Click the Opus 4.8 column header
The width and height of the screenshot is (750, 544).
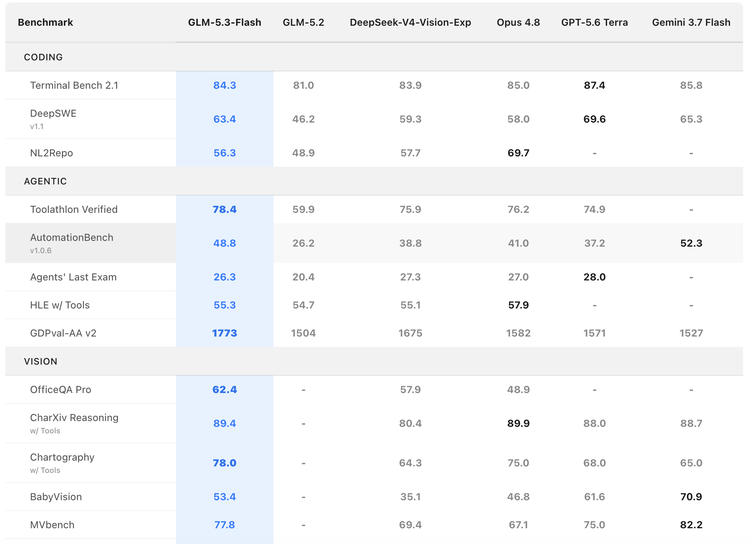[x=518, y=22]
